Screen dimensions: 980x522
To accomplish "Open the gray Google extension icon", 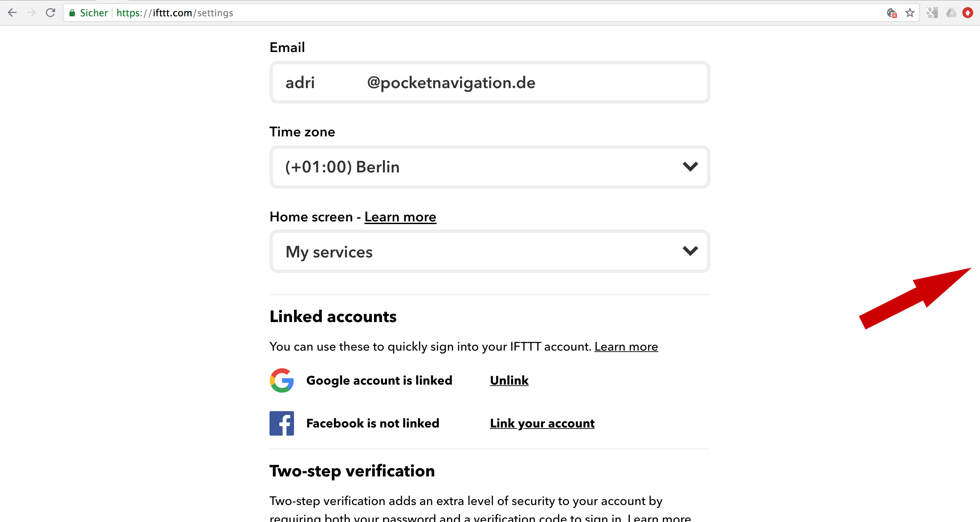I will (932, 13).
